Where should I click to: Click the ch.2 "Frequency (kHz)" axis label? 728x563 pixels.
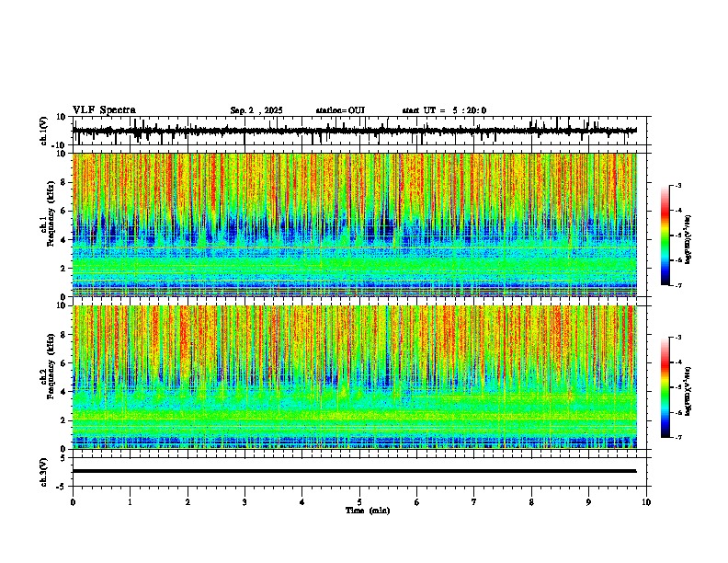click(x=51, y=365)
